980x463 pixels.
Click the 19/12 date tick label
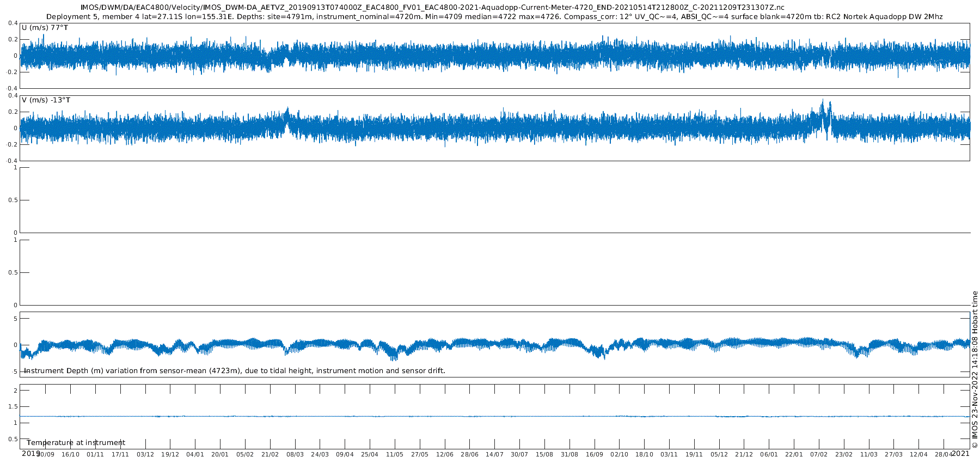170,454
